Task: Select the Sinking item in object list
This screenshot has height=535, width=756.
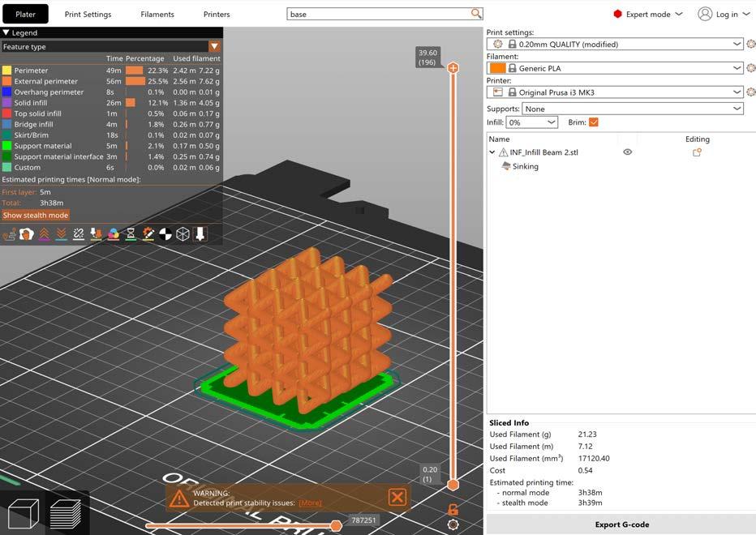Action: point(525,166)
